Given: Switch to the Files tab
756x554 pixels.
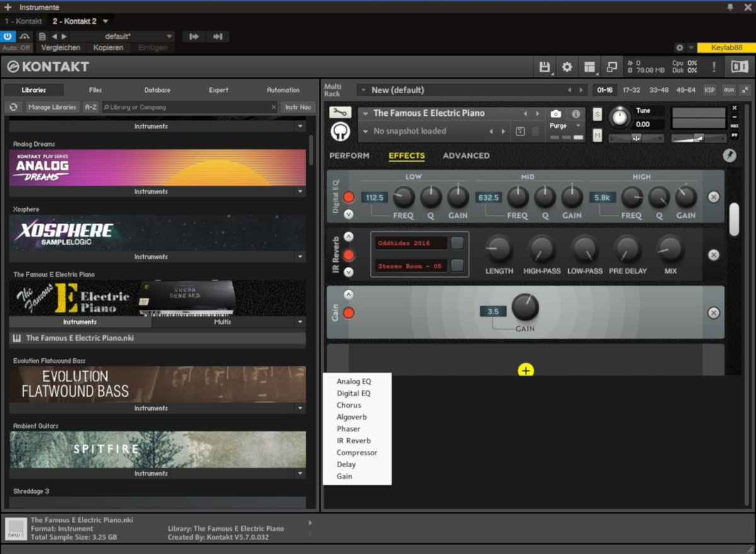Looking at the screenshot, I should tap(95, 90).
